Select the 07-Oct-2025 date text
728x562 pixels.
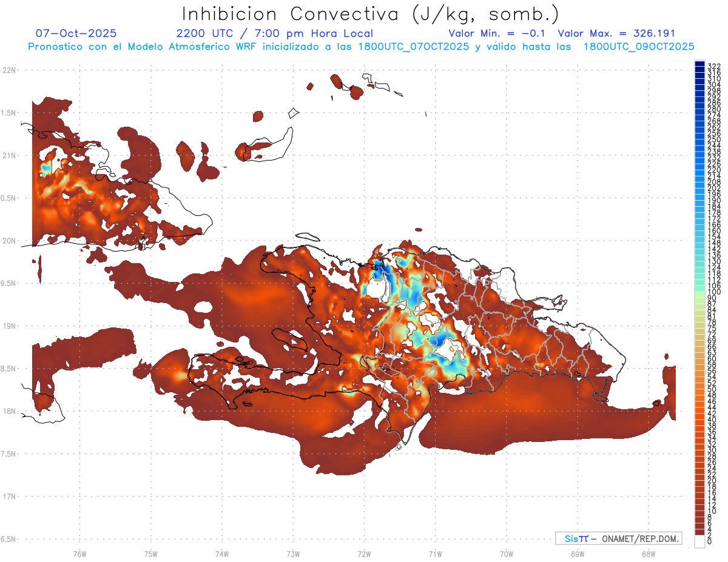click(x=76, y=33)
